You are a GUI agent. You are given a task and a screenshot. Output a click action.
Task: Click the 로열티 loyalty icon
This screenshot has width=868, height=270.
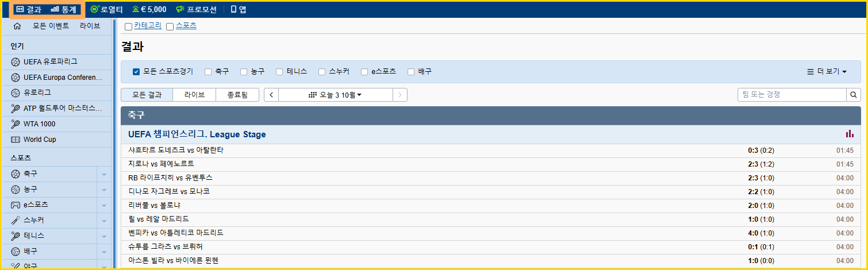coord(94,9)
